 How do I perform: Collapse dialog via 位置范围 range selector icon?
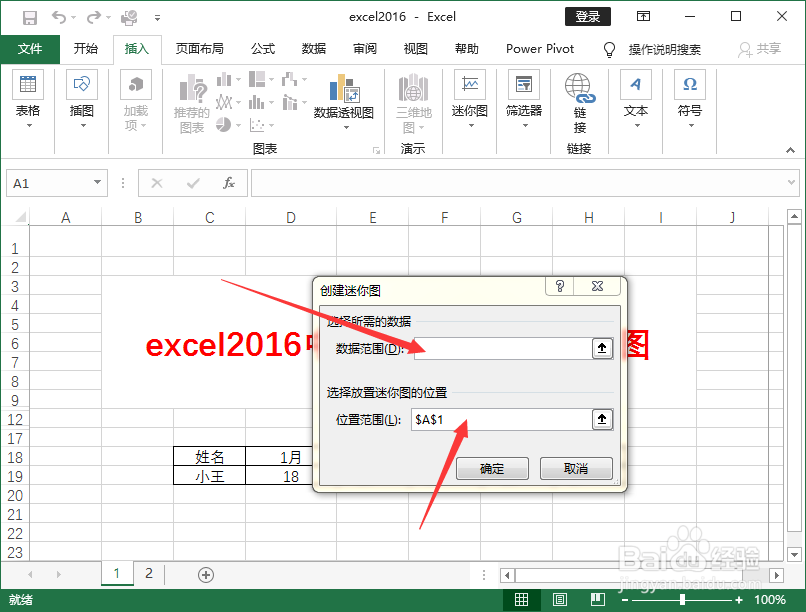(x=602, y=420)
